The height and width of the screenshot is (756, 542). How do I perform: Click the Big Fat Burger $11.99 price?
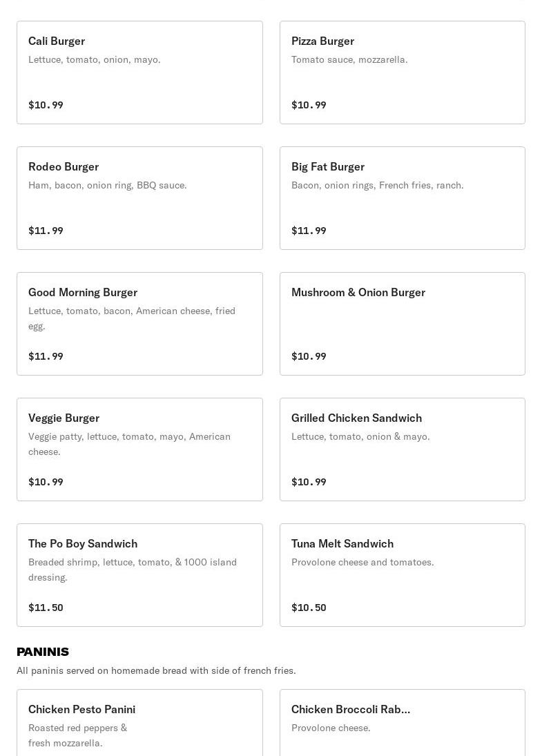309,231
